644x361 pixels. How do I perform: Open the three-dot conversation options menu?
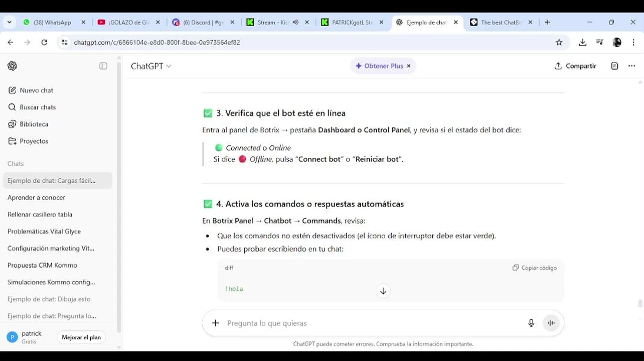click(x=631, y=66)
